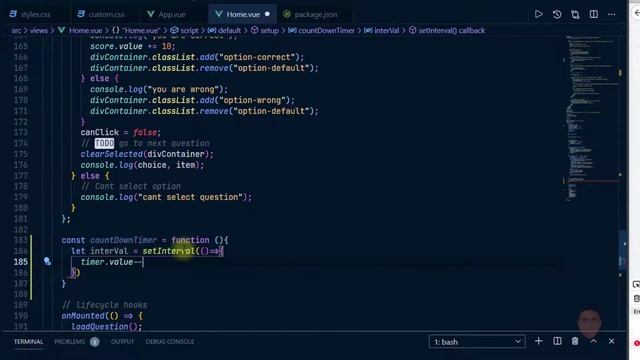Click 'score.value' on line 165
This screenshot has height=360, width=640.
(116, 47)
